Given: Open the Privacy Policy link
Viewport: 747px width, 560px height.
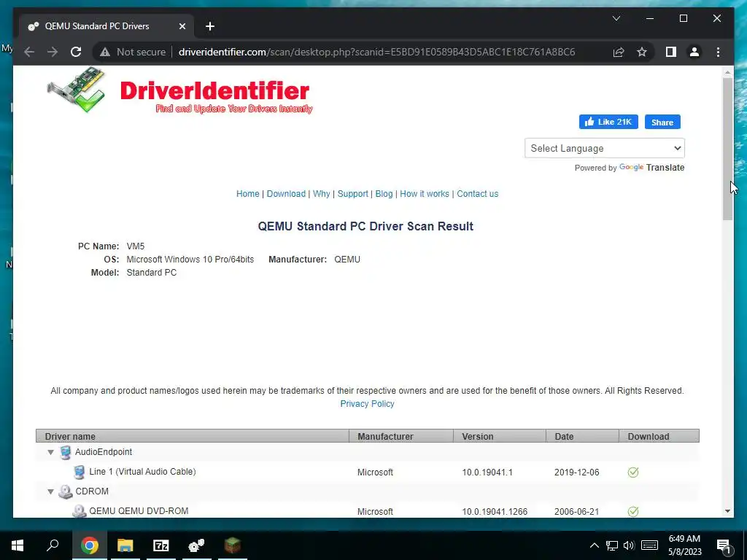Looking at the screenshot, I should coord(368,404).
